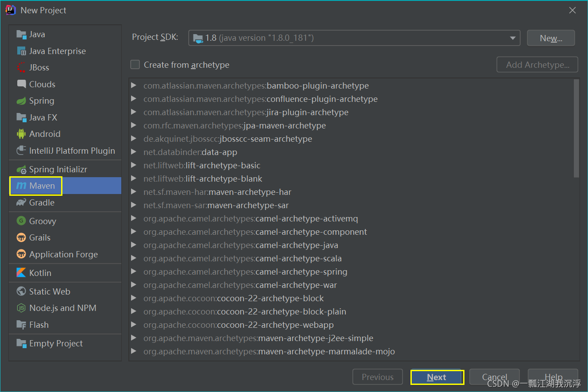Click the Next button
The width and height of the screenshot is (588, 392).
437,377
